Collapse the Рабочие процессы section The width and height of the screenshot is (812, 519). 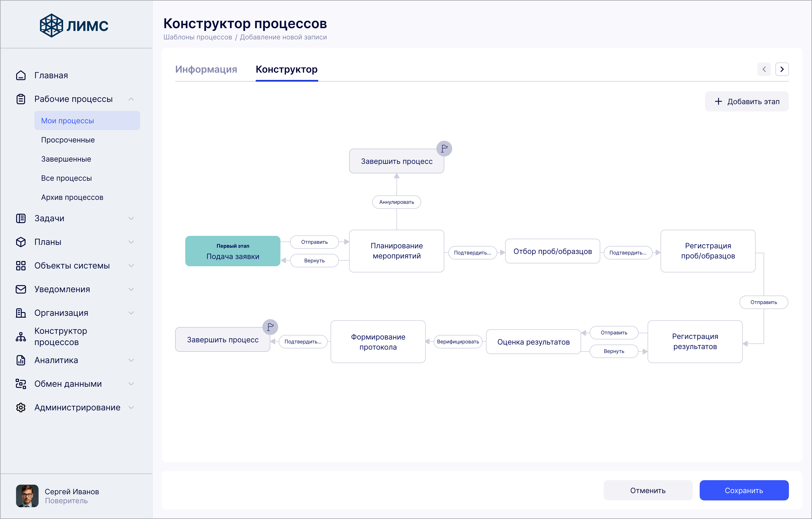point(131,99)
